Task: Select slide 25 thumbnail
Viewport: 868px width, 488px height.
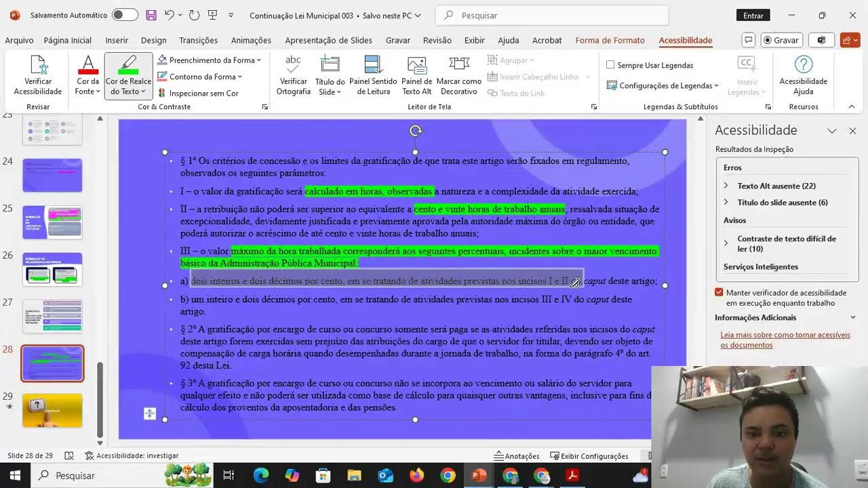Action: point(52,222)
